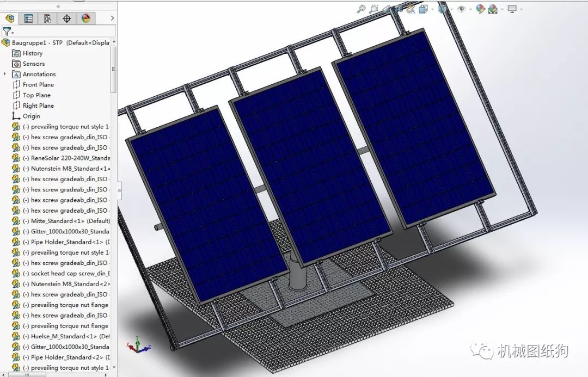The height and width of the screenshot is (377, 588).
Task: Select the View Settings monitor icon
Action: click(x=512, y=9)
